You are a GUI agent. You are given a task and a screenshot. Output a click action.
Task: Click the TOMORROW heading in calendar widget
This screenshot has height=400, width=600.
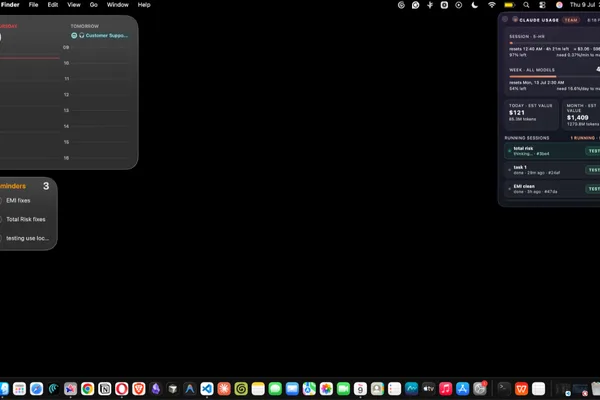85,26
